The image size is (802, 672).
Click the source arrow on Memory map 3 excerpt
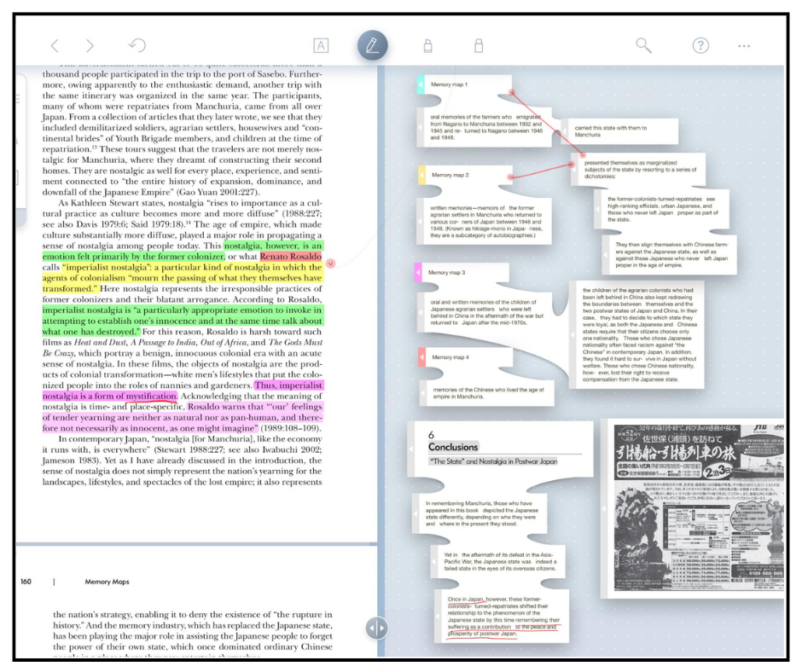pyautogui.click(x=421, y=311)
